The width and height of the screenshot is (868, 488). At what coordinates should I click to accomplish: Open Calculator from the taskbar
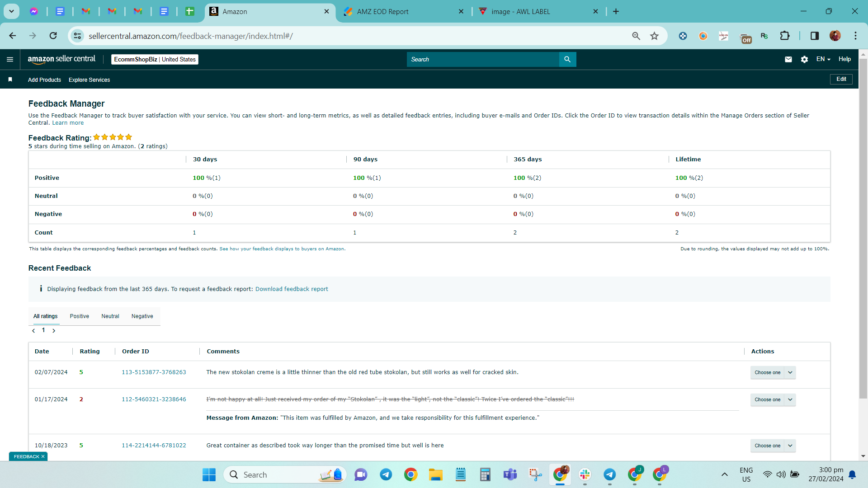[x=485, y=474]
